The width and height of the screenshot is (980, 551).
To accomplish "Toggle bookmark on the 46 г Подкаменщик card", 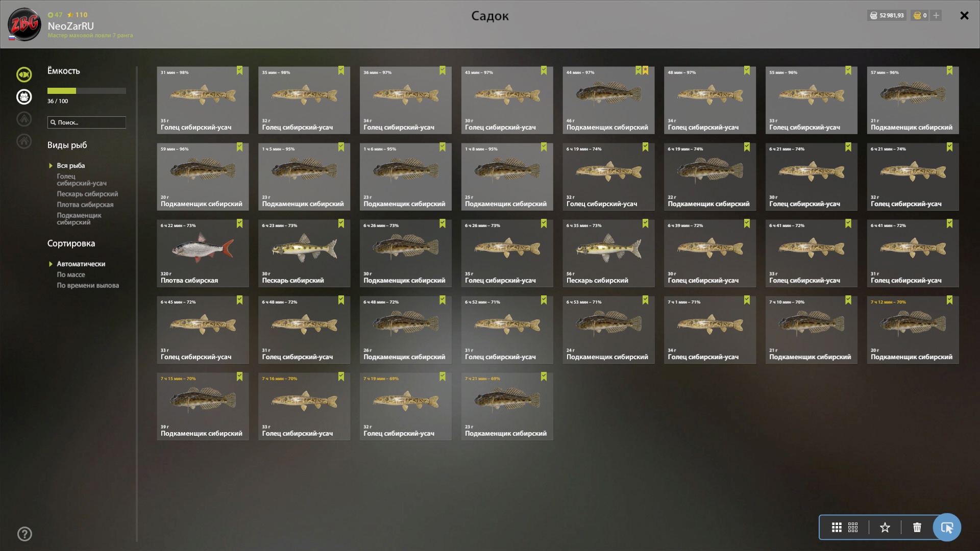I will click(638, 70).
